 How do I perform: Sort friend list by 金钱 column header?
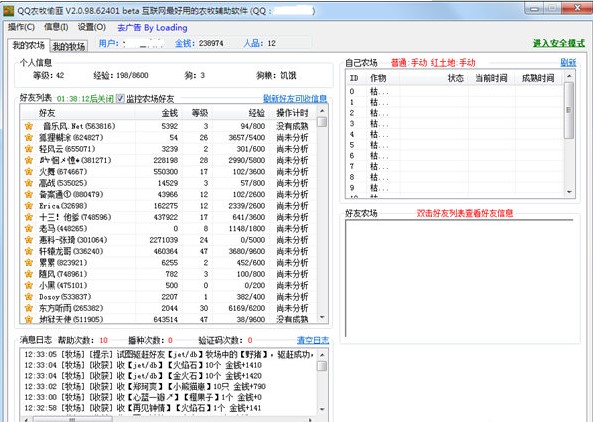[158, 113]
